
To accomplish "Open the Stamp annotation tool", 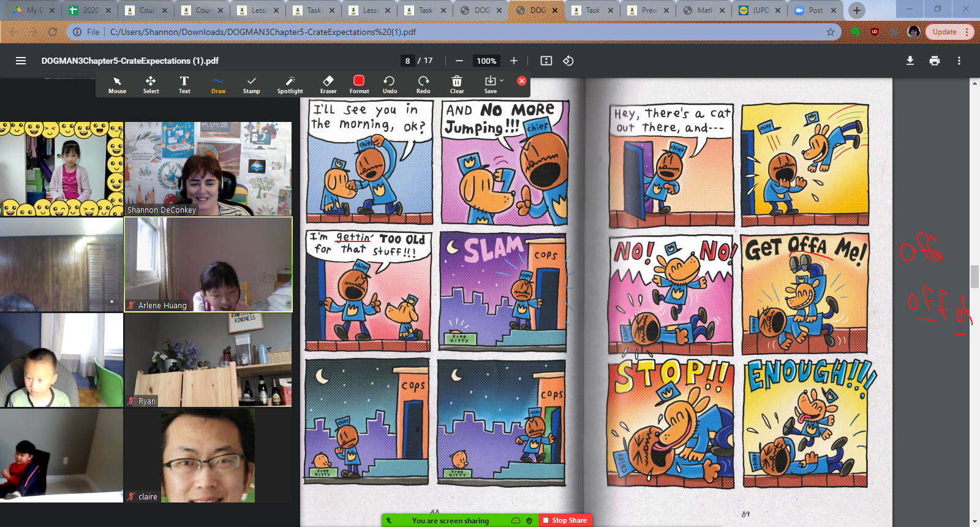I will point(251,85).
